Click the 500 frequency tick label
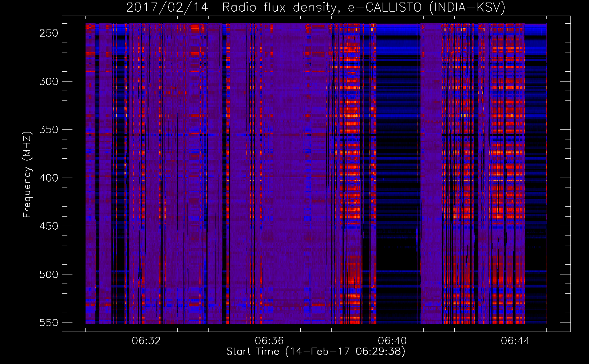The width and height of the screenshot is (589, 364). (49, 274)
